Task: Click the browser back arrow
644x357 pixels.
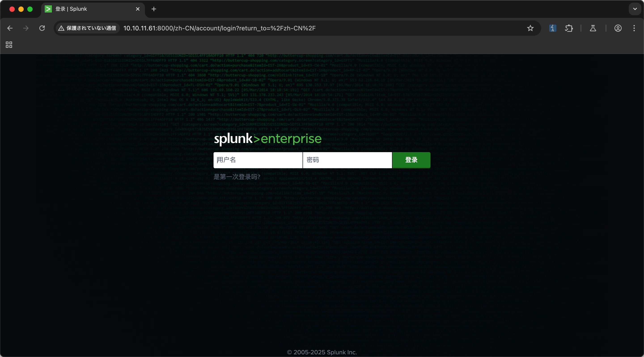Action: [10, 28]
